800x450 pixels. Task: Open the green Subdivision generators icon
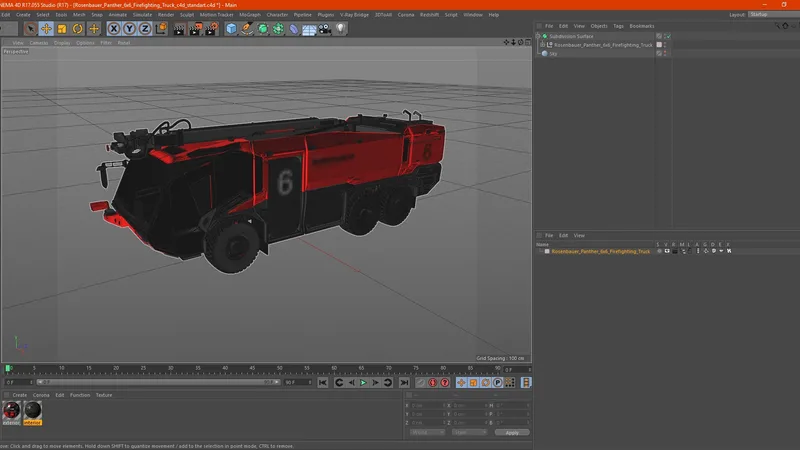263,29
